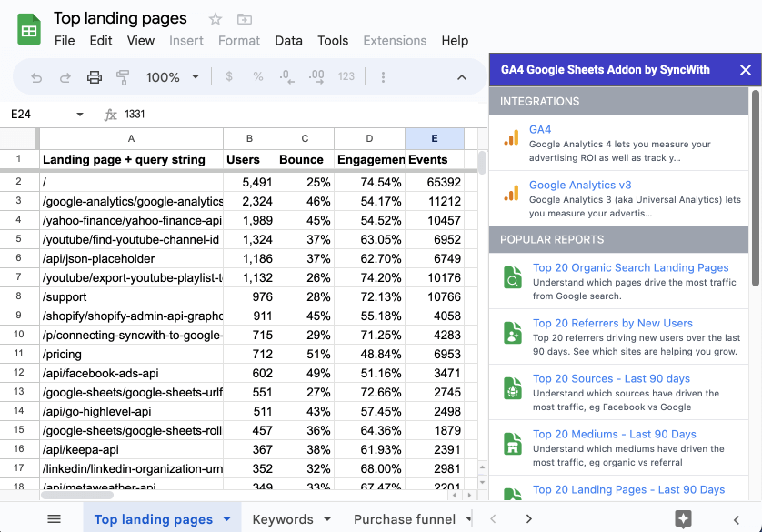Format selection as percent
This screenshot has width=762, height=532.
(256, 77)
